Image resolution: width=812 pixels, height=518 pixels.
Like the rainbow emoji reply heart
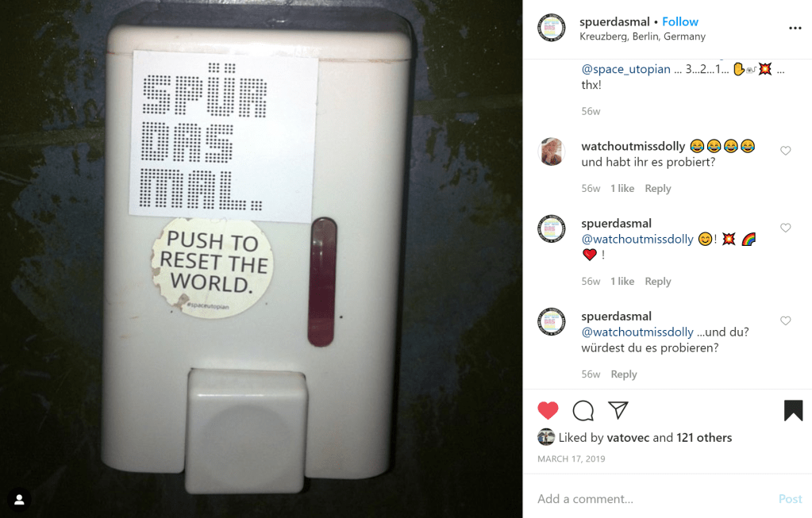pyautogui.click(x=786, y=228)
